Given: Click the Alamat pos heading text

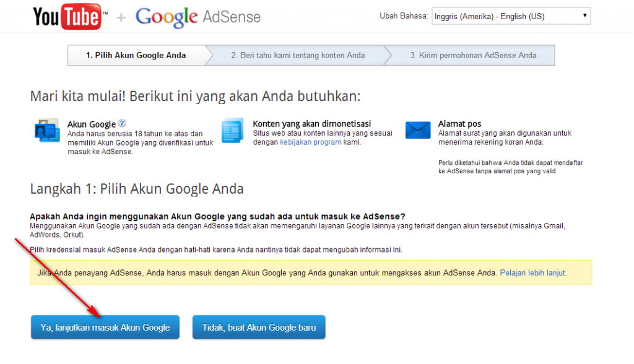Looking at the screenshot, I should pyautogui.click(x=460, y=124).
